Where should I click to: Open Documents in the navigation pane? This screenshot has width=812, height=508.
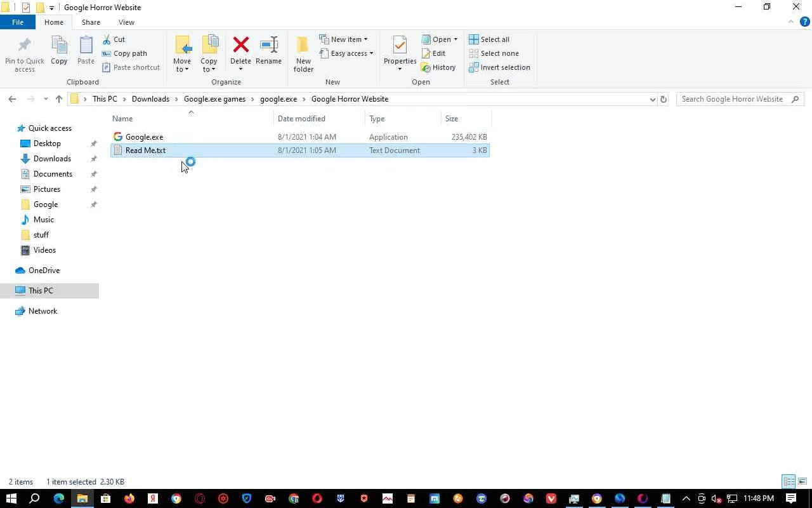[53, 174]
